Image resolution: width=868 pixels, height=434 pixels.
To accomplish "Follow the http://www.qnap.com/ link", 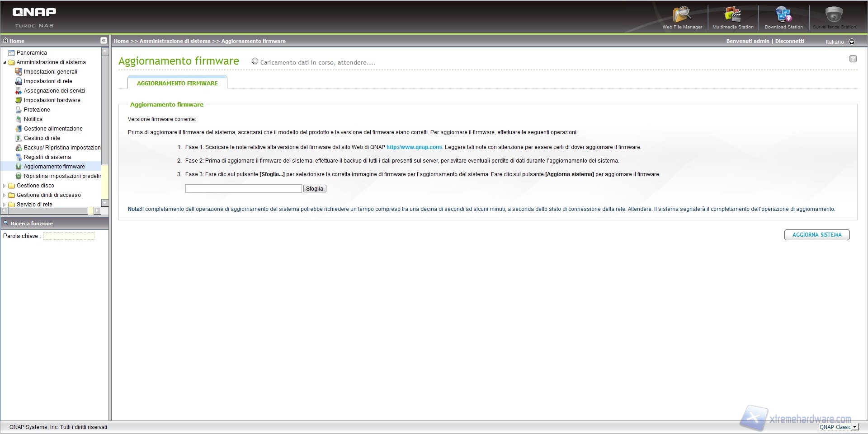I will [x=414, y=147].
